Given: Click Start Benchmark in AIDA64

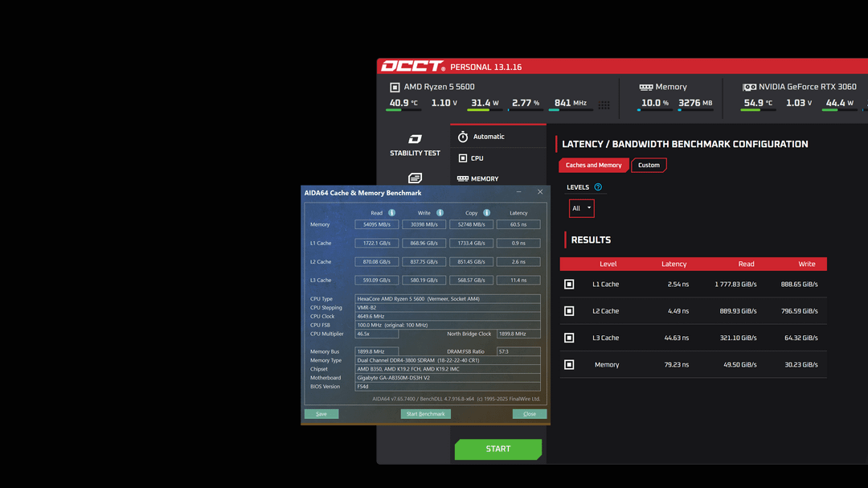Looking at the screenshot, I should pos(426,414).
